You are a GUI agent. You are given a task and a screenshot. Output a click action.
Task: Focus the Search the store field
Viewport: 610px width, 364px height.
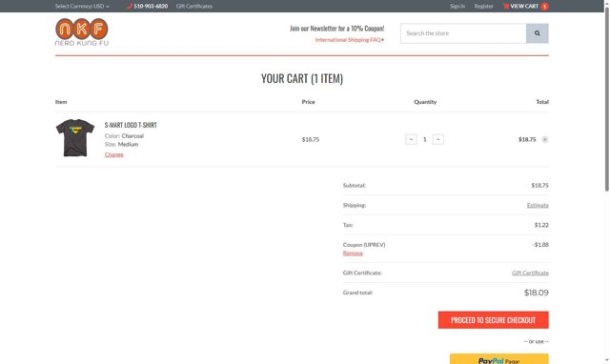(x=463, y=33)
